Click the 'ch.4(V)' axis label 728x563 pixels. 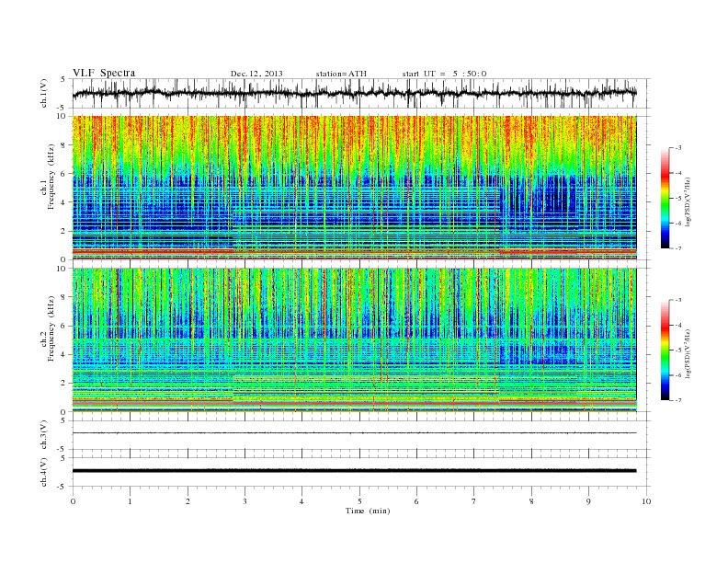click(x=44, y=472)
